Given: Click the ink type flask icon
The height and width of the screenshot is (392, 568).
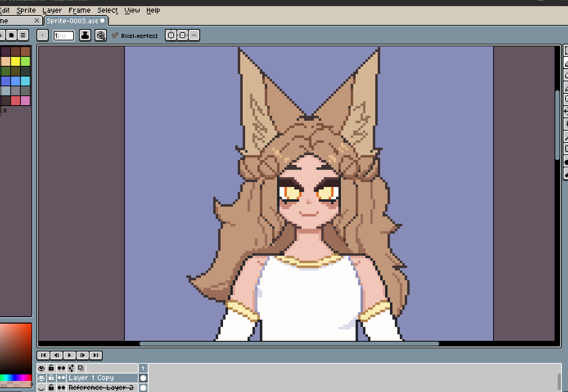Looking at the screenshot, I should click(x=84, y=35).
